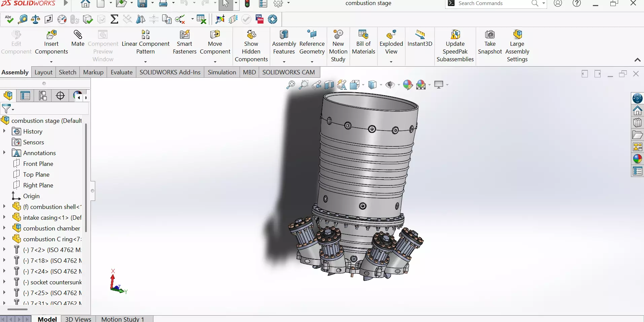The width and height of the screenshot is (644, 322).
Task: Open Hide/Show Items dropdown arrow
Action: click(399, 85)
